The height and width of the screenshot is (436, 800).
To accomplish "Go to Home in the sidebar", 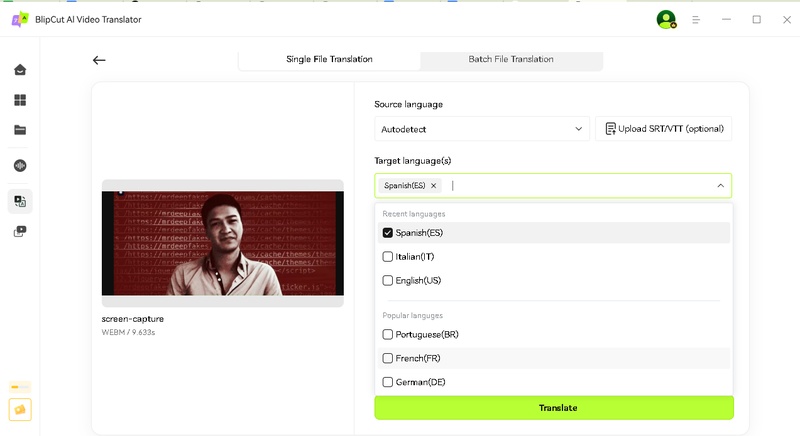I will (20, 70).
